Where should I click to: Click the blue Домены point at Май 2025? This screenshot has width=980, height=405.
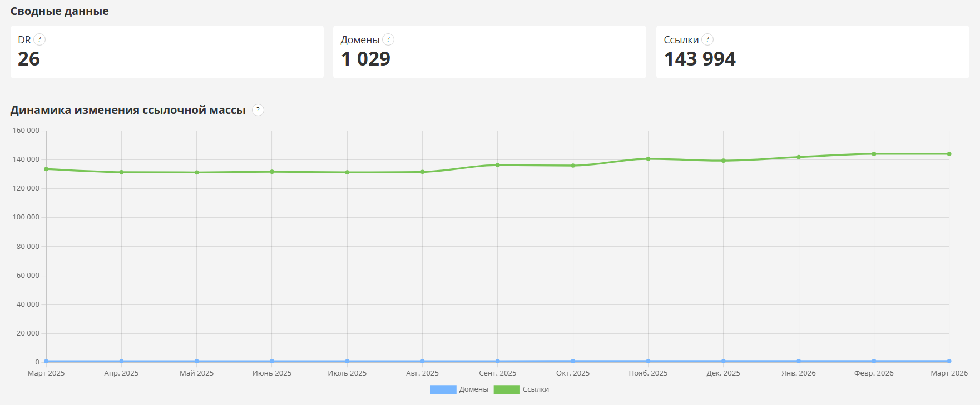pyautogui.click(x=197, y=361)
